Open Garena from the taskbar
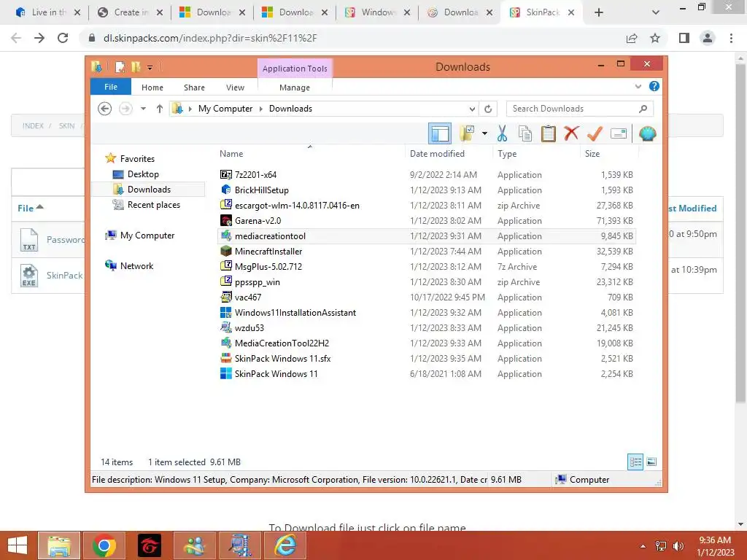Viewport: 747px width, 560px height. [x=150, y=545]
